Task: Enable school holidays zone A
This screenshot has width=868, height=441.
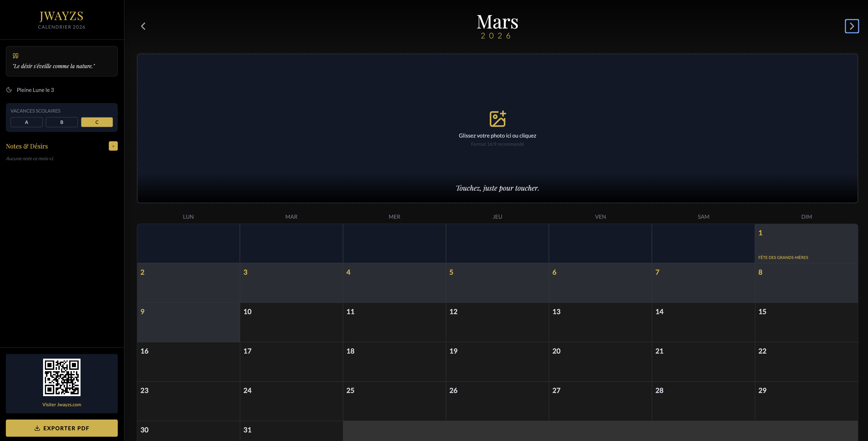Action: tap(26, 122)
